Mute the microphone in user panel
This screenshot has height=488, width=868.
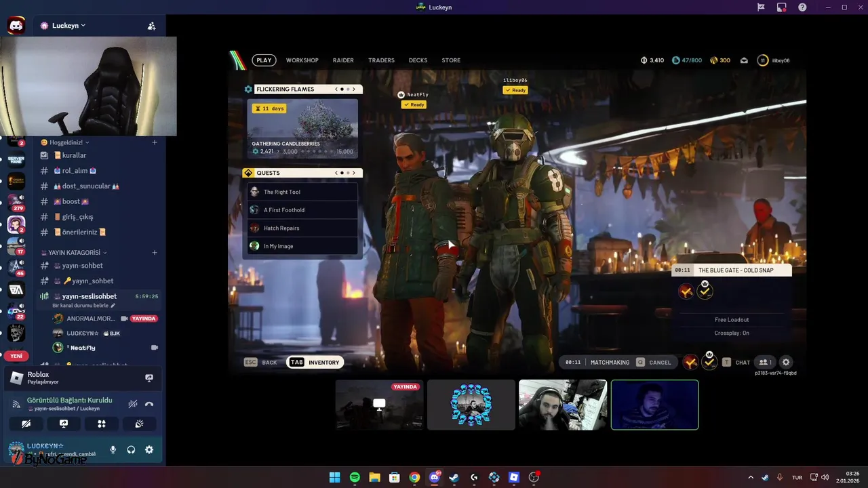(x=113, y=449)
